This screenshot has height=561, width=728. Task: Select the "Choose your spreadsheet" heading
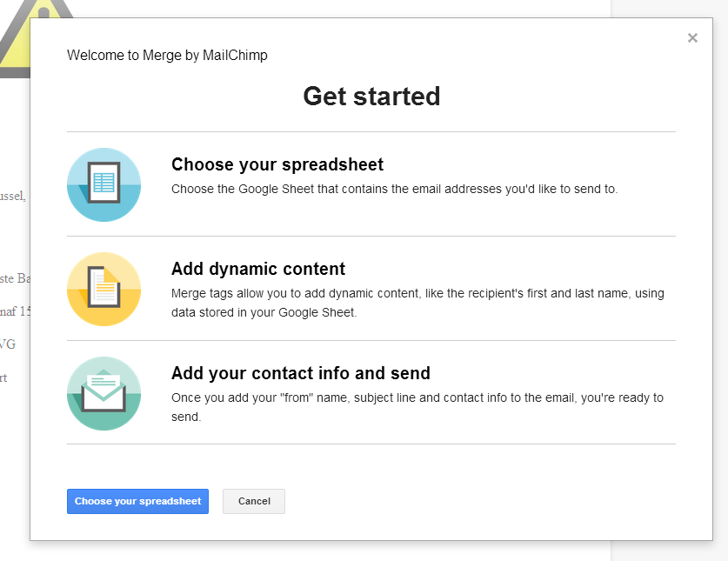click(x=277, y=165)
